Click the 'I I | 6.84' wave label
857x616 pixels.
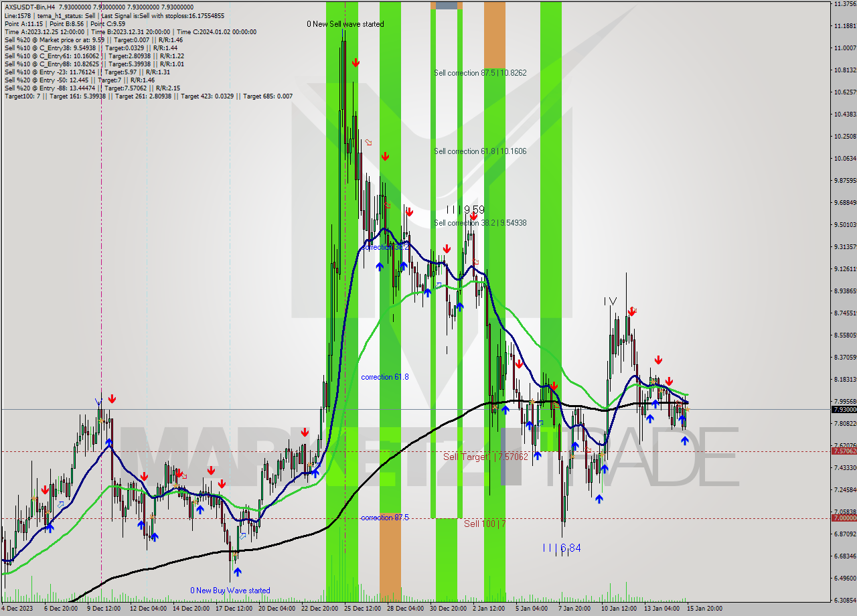(x=562, y=548)
